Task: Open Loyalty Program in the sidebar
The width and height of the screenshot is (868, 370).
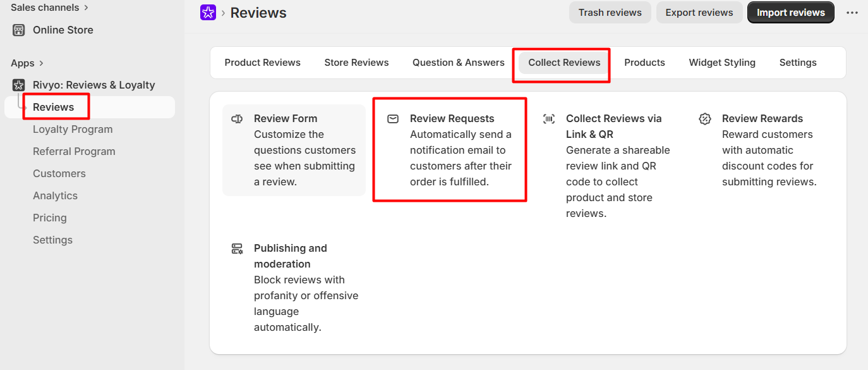Action: (73, 129)
